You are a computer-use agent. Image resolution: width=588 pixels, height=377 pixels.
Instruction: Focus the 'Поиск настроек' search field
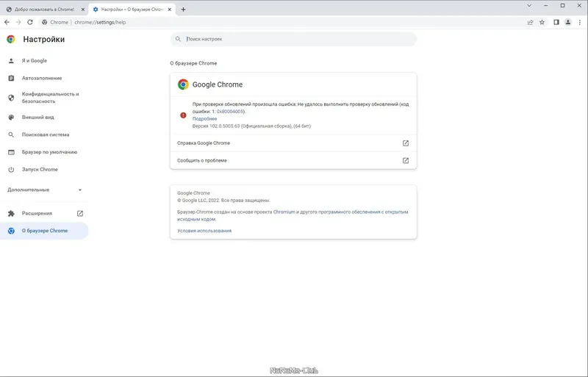293,39
